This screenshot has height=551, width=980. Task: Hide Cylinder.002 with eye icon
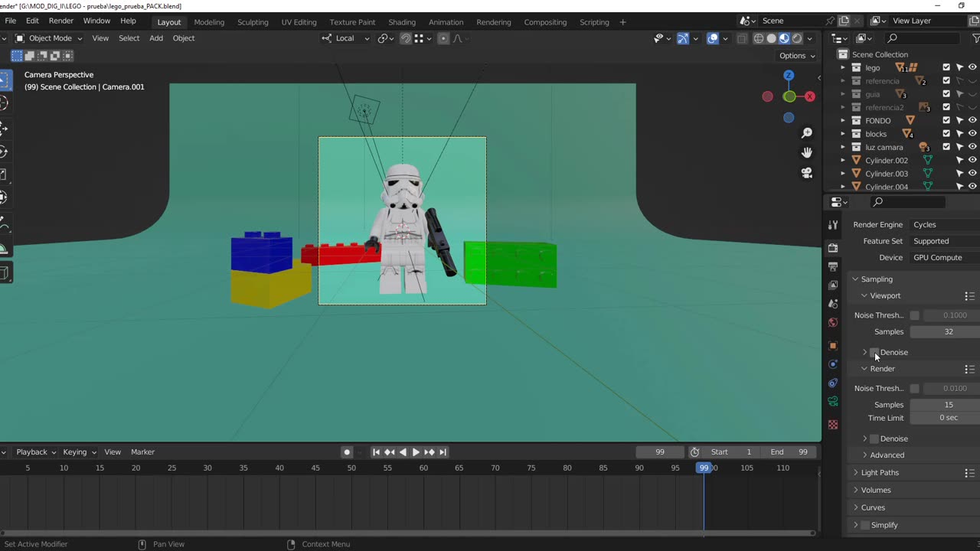click(972, 160)
